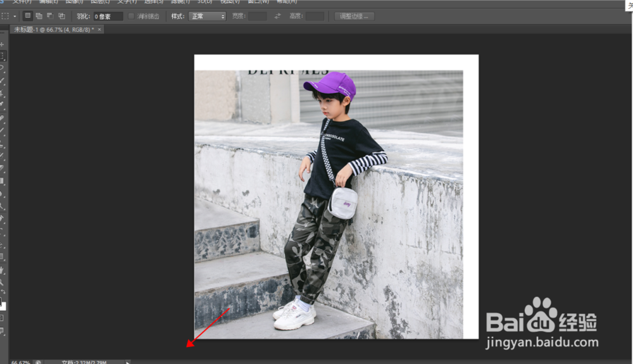Open the 选择 (Select) menu
This screenshot has width=633, height=364.
point(154,2)
